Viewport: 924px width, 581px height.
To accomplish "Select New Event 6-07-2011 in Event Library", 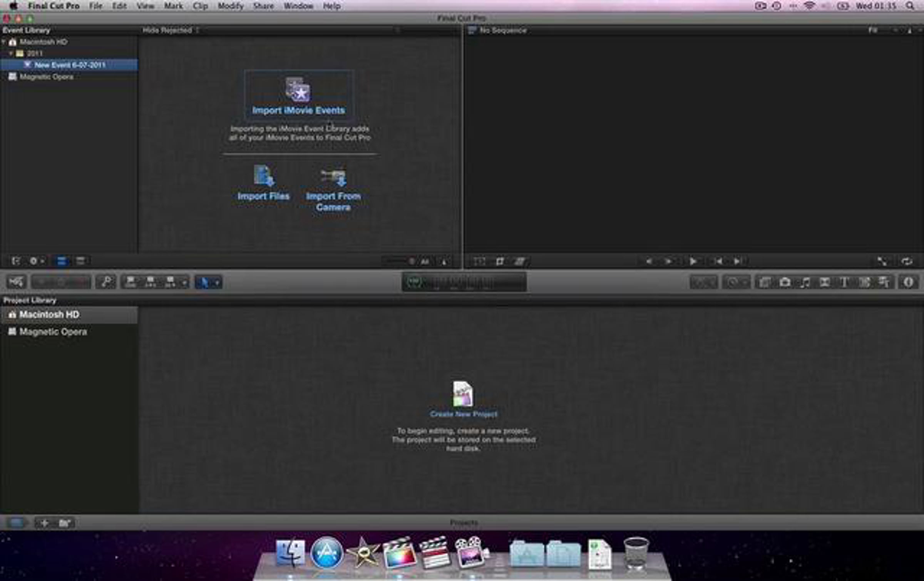I will click(x=69, y=65).
